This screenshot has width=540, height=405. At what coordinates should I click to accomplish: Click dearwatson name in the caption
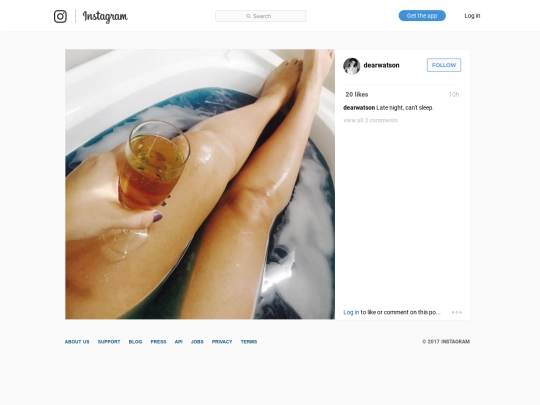tap(359, 107)
